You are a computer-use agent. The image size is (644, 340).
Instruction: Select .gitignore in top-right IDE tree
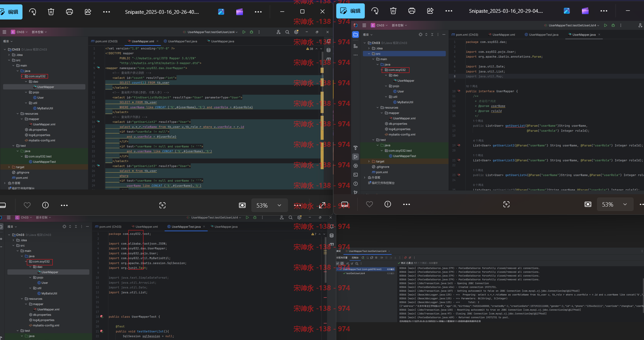383,167
